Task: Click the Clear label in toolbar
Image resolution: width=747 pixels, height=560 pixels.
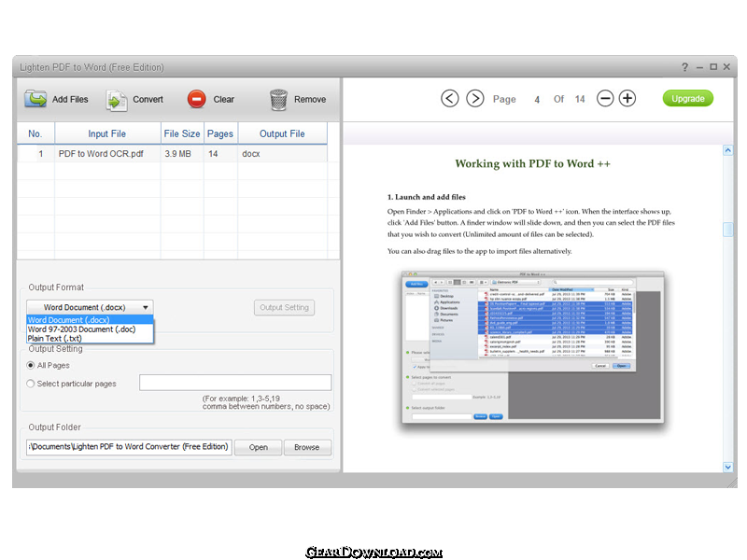Action: (x=223, y=100)
